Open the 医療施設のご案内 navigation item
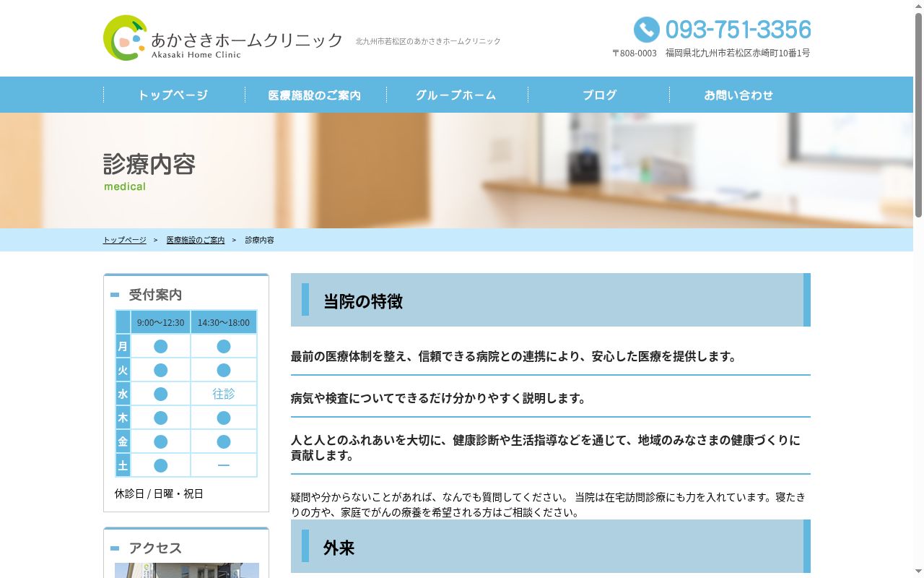This screenshot has height=578, width=924. tap(315, 95)
